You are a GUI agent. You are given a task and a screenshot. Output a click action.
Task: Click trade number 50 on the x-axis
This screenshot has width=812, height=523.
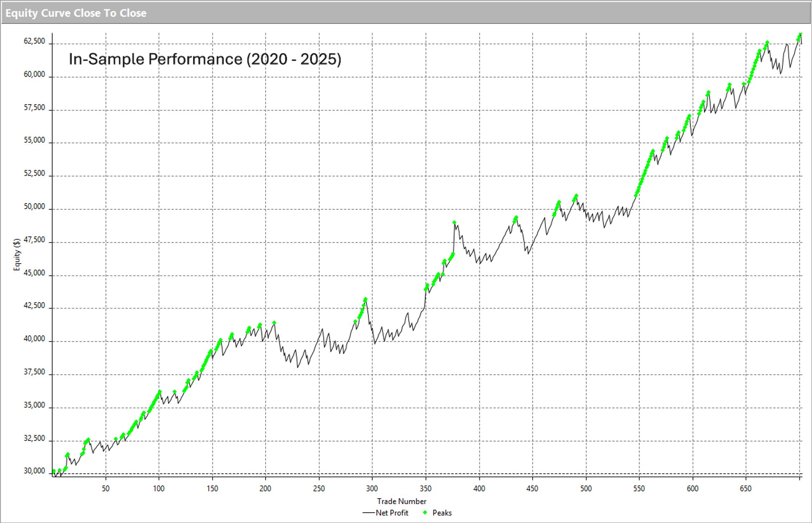105,488
